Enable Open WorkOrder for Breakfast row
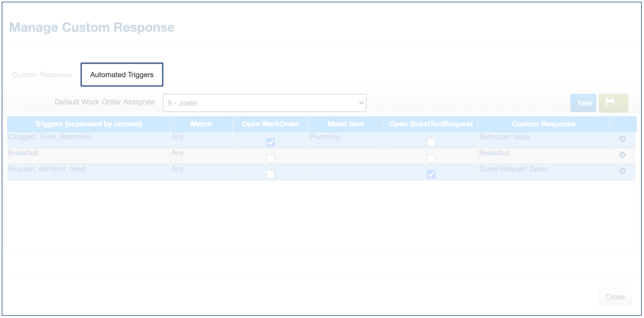The image size is (644, 318). [x=271, y=158]
